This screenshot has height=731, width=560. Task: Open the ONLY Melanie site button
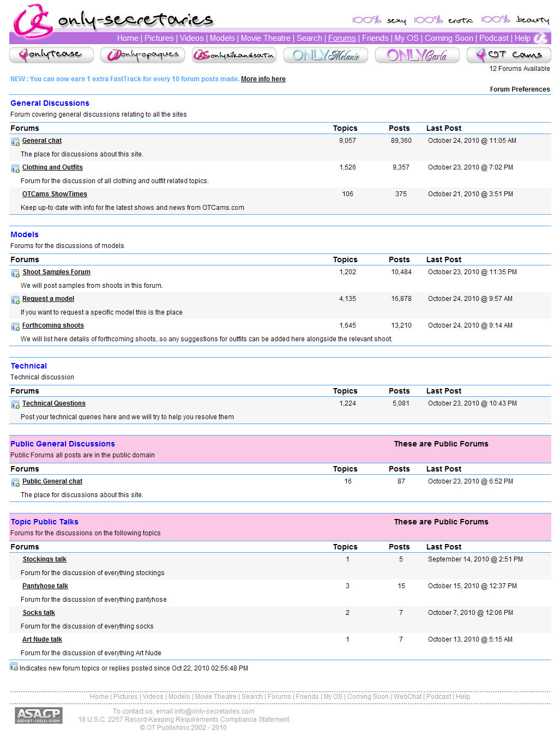[326, 55]
